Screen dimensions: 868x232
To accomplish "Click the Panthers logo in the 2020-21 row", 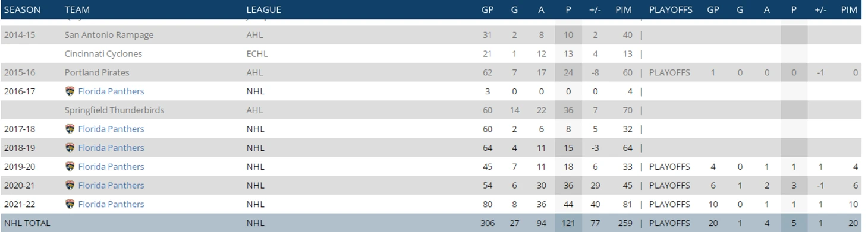I will point(70,185).
